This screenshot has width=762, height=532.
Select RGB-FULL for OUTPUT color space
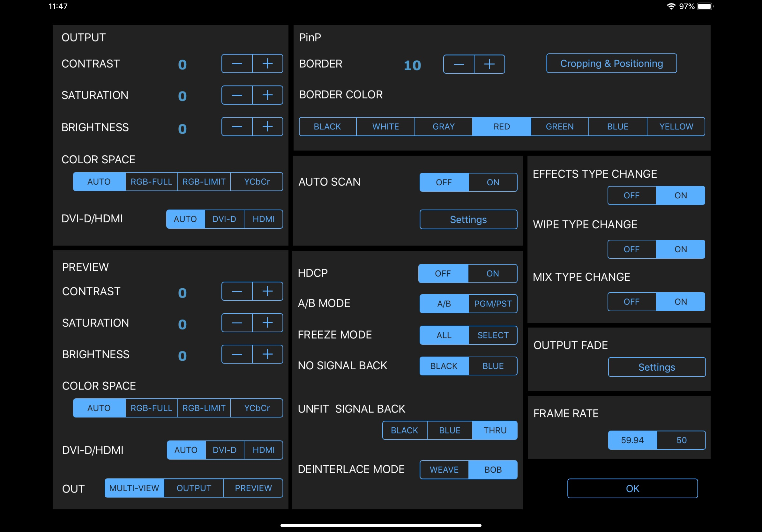coord(151,181)
